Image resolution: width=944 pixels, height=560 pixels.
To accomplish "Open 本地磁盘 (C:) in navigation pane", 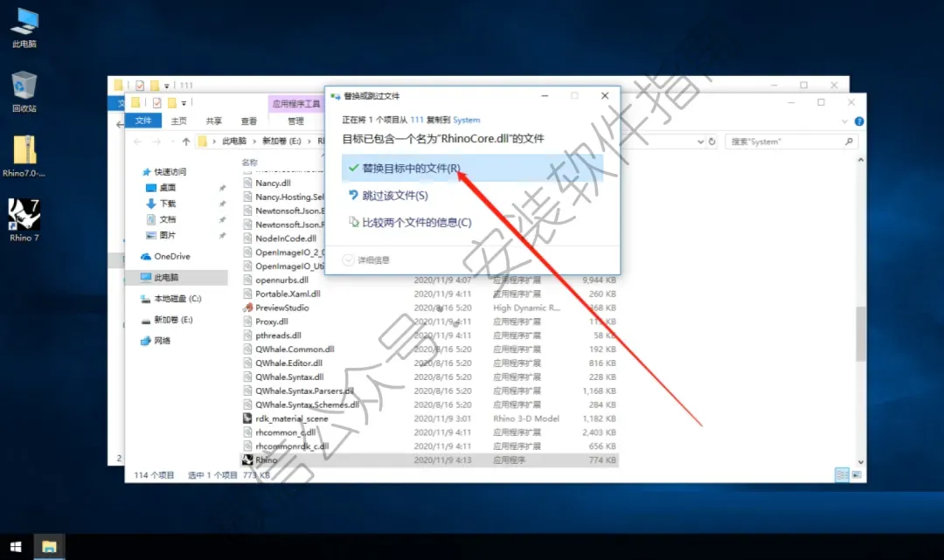I will pyautogui.click(x=171, y=298).
